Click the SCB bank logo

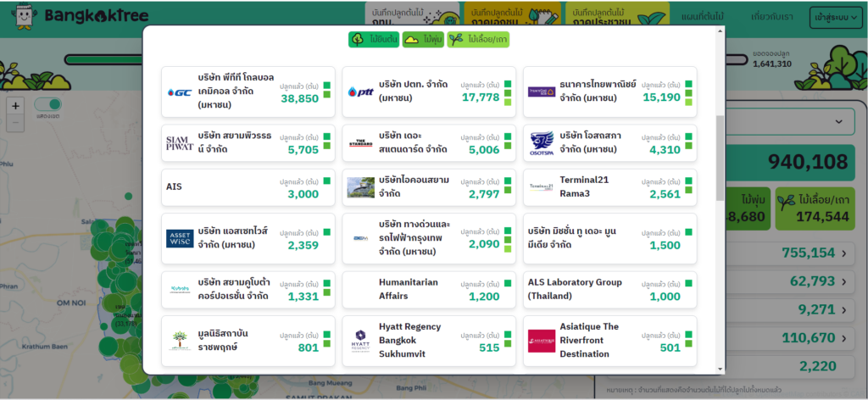(x=542, y=92)
